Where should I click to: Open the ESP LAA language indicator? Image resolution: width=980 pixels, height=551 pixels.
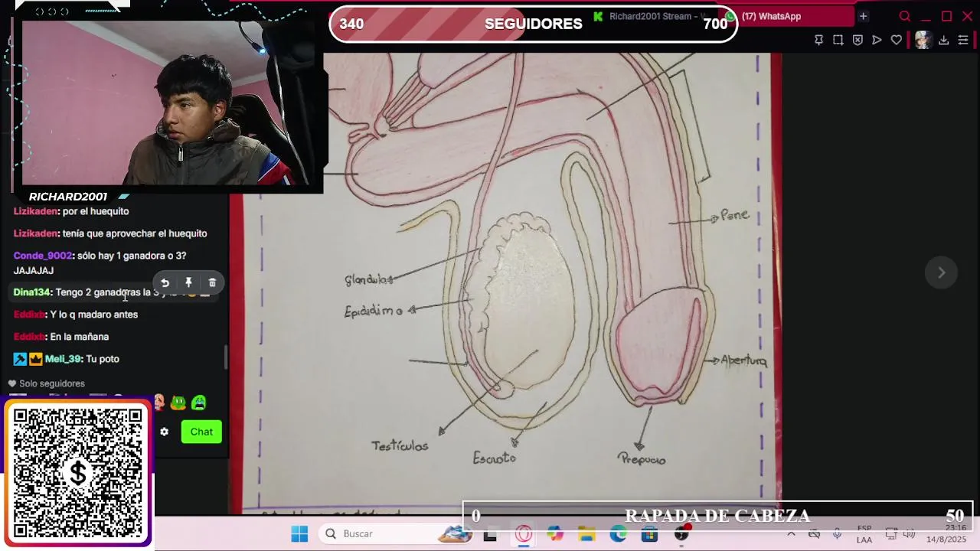[864, 534]
